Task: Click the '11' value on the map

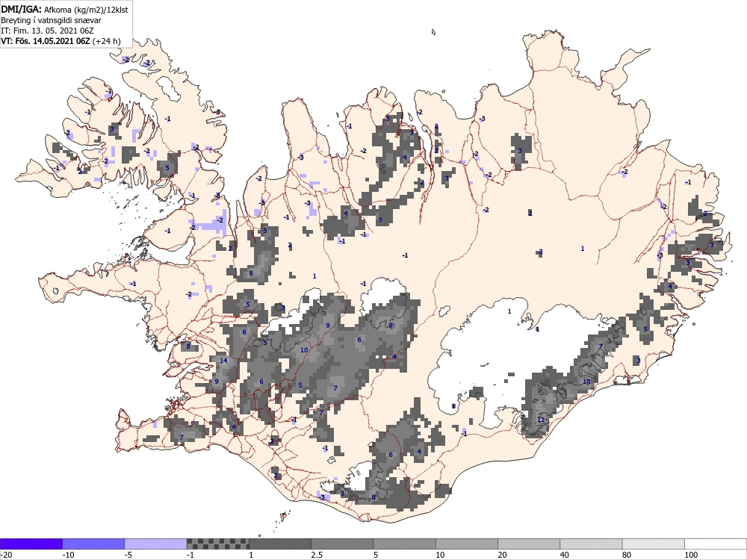Action: tap(541, 420)
